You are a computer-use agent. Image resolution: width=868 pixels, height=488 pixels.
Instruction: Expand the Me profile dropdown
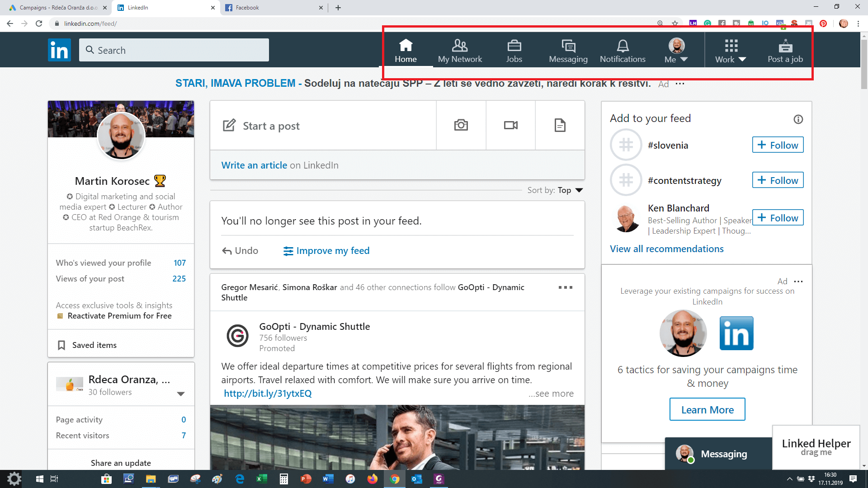click(x=676, y=51)
